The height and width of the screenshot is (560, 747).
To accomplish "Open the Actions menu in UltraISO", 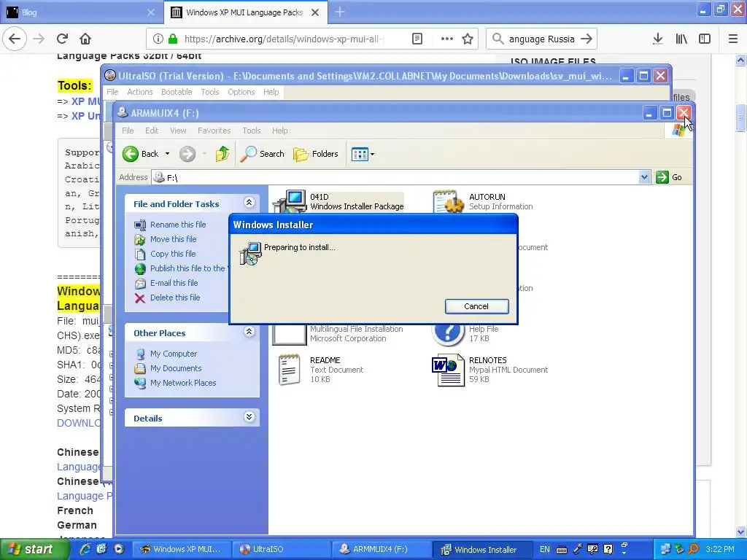I will (x=139, y=92).
